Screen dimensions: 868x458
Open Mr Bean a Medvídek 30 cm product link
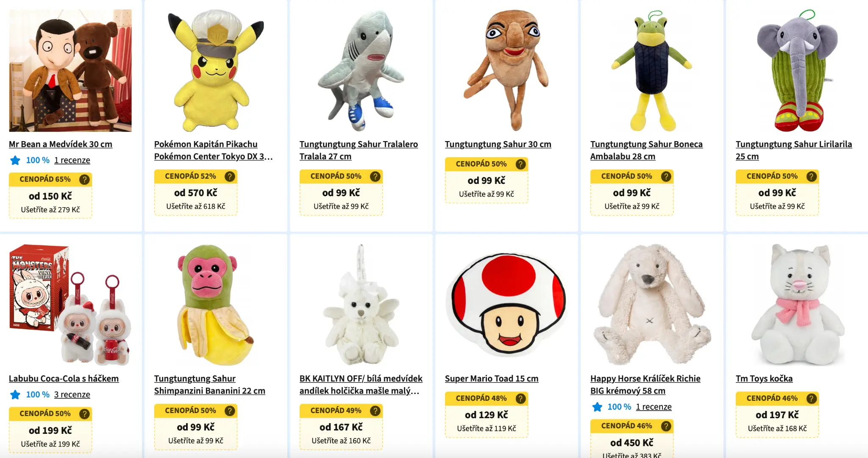click(x=61, y=144)
